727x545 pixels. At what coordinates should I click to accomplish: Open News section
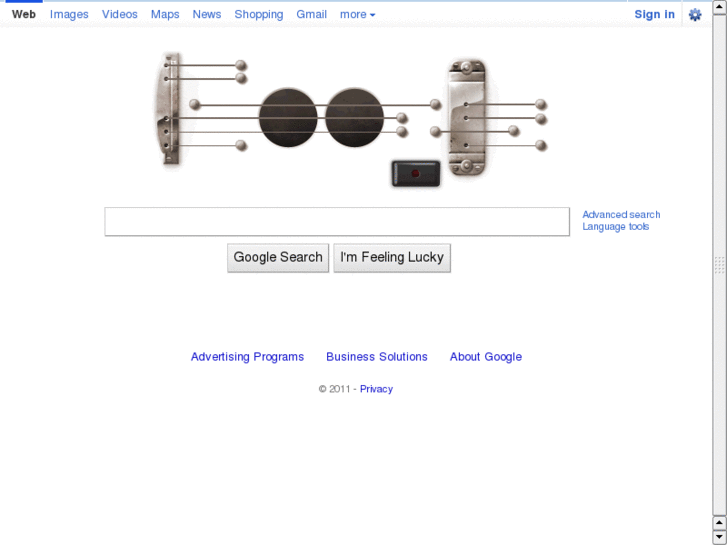coord(207,15)
